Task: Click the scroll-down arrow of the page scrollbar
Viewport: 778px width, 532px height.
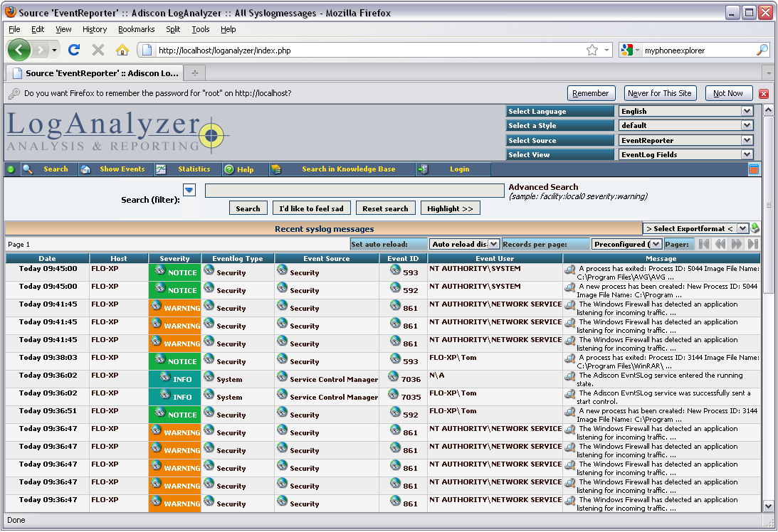Action: tap(768, 506)
